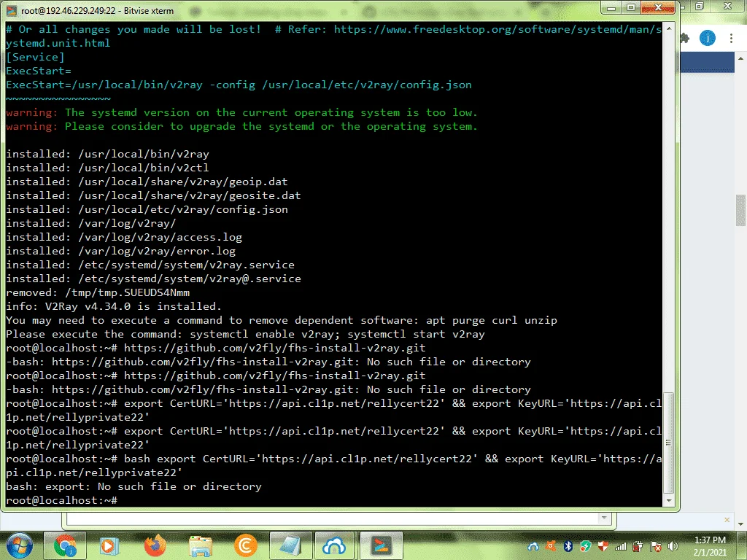Image resolution: width=747 pixels, height=560 pixels.
Task: Open the notepad taskbar icon
Action: click(x=290, y=545)
